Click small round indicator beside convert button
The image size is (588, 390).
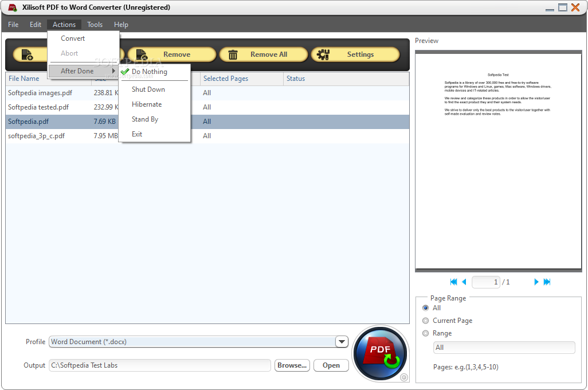click(404, 377)
